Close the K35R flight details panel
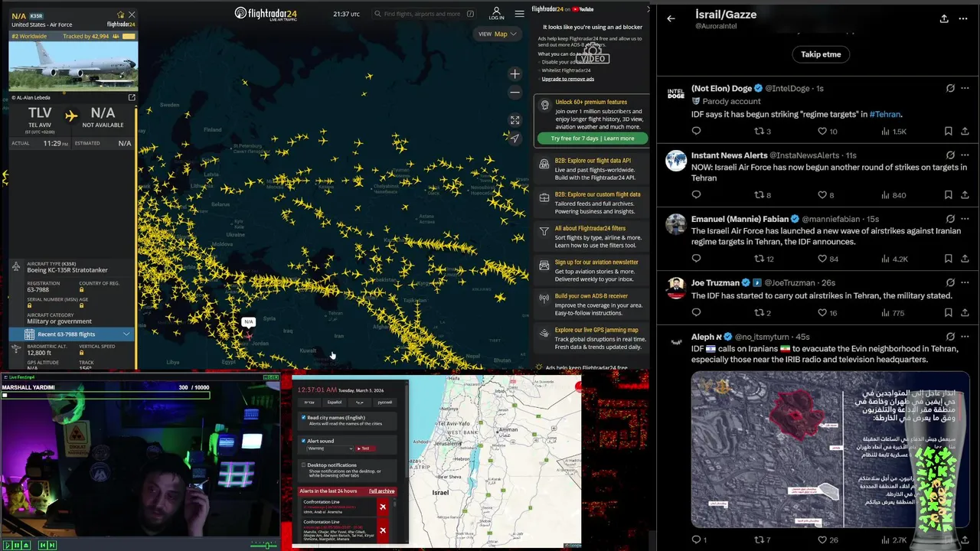The image size is (980, 551). [132, 15]
